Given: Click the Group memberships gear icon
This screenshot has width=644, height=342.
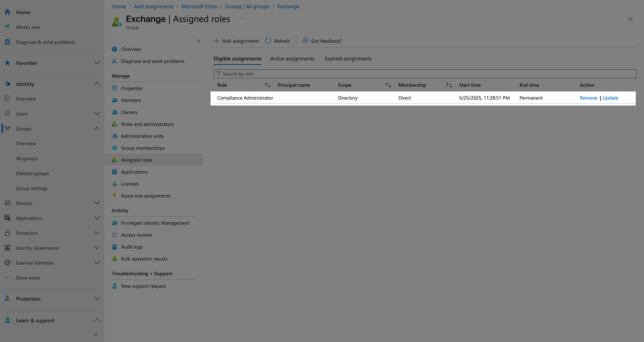Looking at the screenshot, I should 114,148.
